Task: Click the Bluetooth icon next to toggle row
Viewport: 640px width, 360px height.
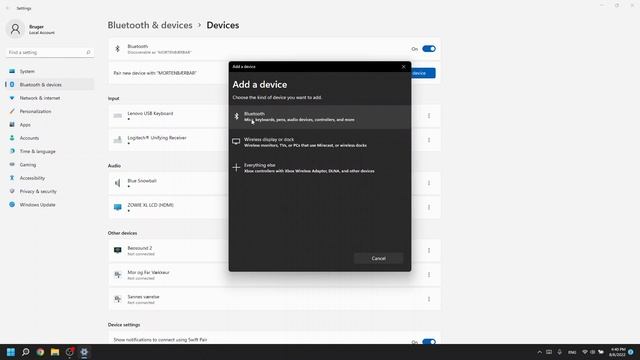Action: [x=118, y=49]
